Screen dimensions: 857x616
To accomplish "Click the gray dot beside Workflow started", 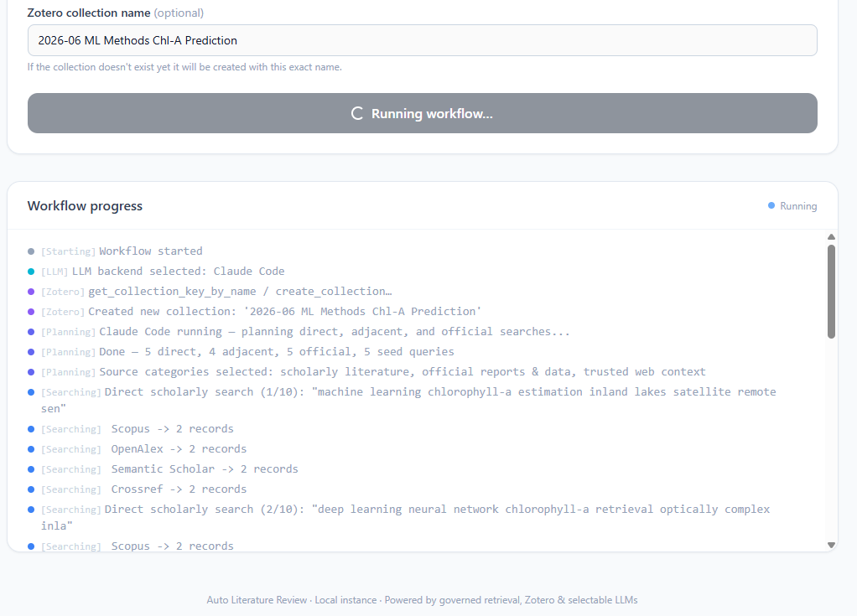I will [x=31, y=251].
